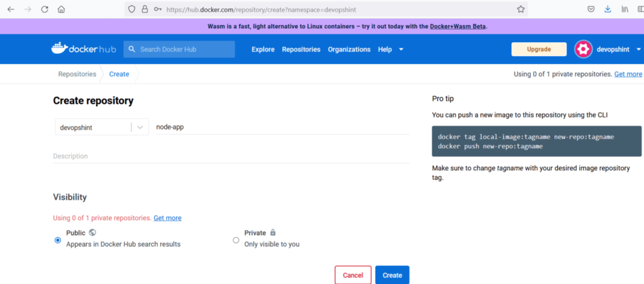Click the Create button
644x284 pixels.
(392, 275)
